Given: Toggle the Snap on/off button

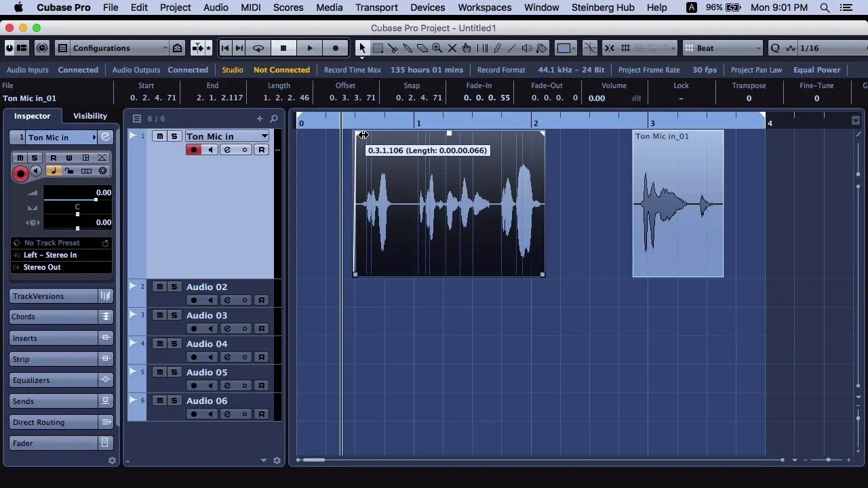Looking at the screenshot, I should pos(609,48).
